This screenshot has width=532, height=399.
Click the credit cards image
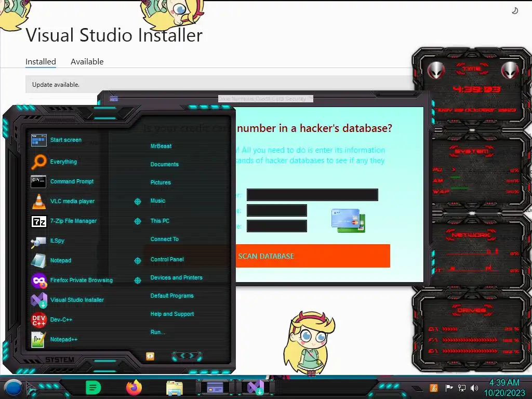pyautogui.click(x=348, y=220)
